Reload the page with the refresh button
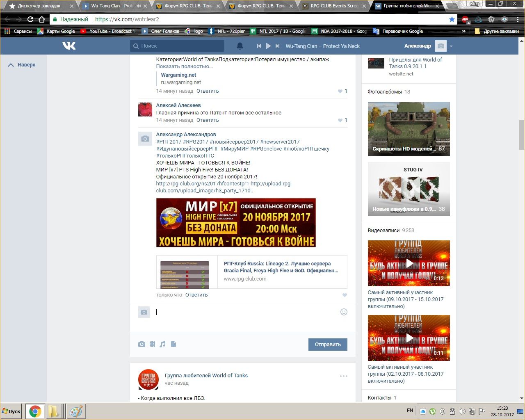Viewport: 525px width, 420px height. (x=30, y=19)
